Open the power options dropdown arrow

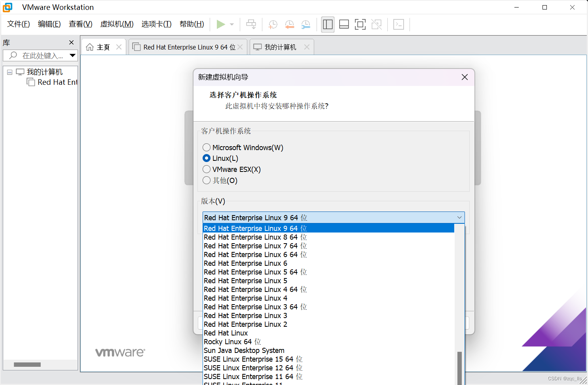coord(232,25)
